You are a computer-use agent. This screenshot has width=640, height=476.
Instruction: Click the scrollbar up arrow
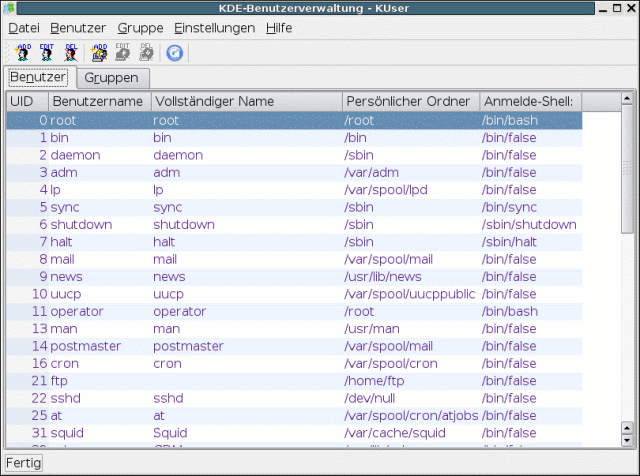pyautogui.click(x=627, y=98)
